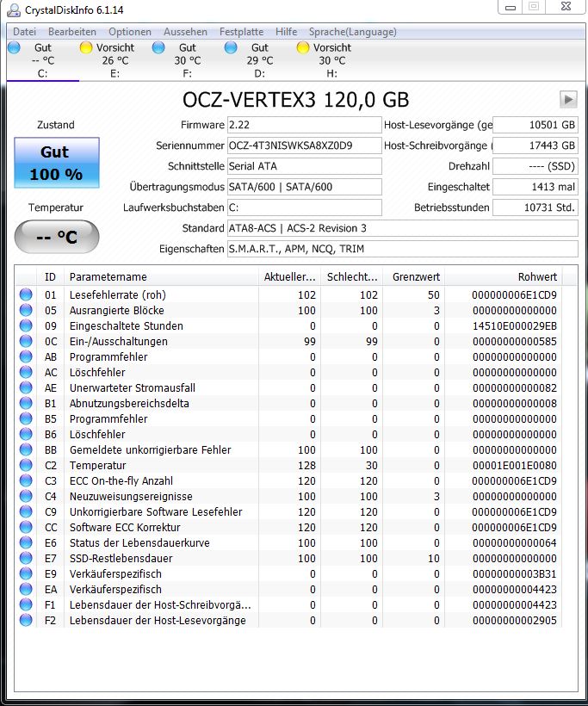
Task: Select the H: drive tab
Action: coord(331,60)
